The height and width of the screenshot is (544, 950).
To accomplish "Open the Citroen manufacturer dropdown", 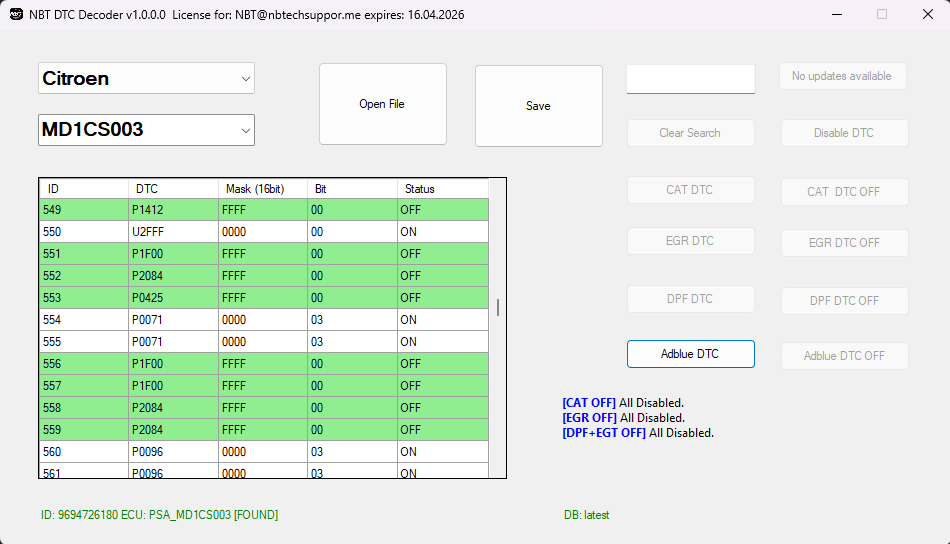I will pyautogui.click(x=146, y=78).
